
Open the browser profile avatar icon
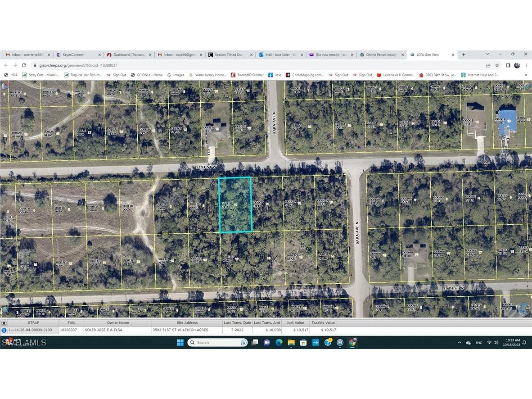coord(517,65)
